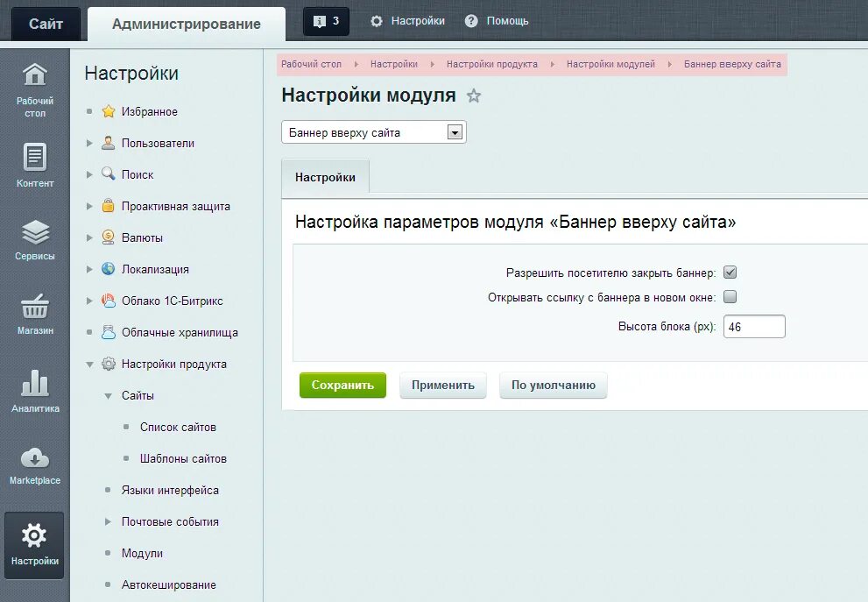
Task: Expand the Проактивная защита node arrow
Action: point(89,206)
